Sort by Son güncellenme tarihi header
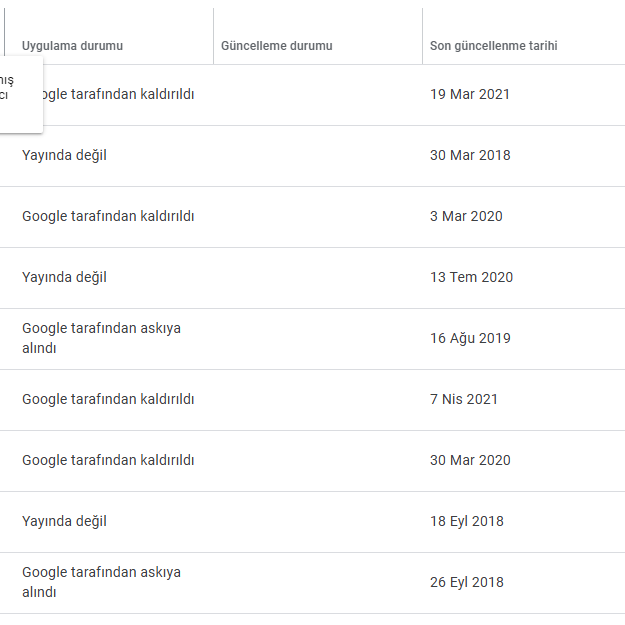 pos(493,46)
